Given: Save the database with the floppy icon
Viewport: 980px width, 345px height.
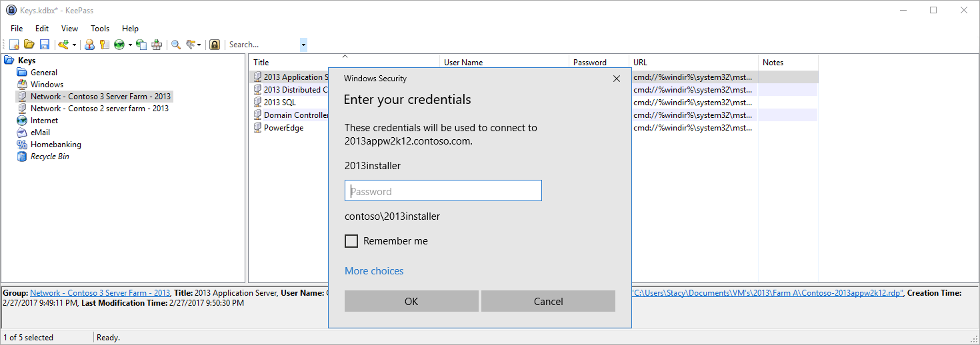Looking at the screenshot, I should pyautogui.click(x=45, y=45).
